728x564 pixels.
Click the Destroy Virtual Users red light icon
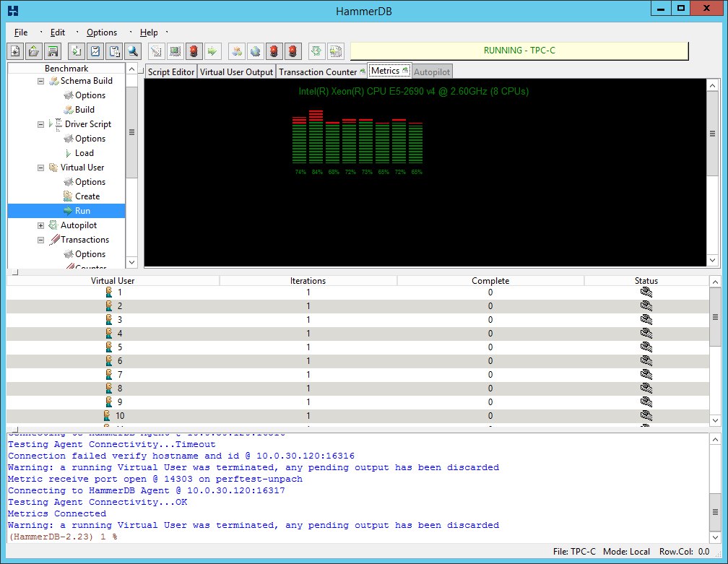194,51
